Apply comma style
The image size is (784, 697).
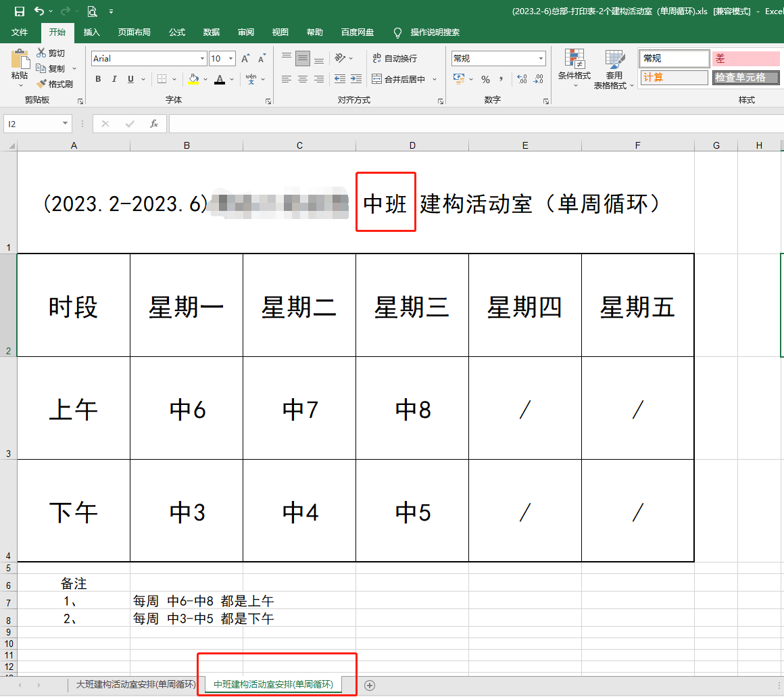[501, 79]
